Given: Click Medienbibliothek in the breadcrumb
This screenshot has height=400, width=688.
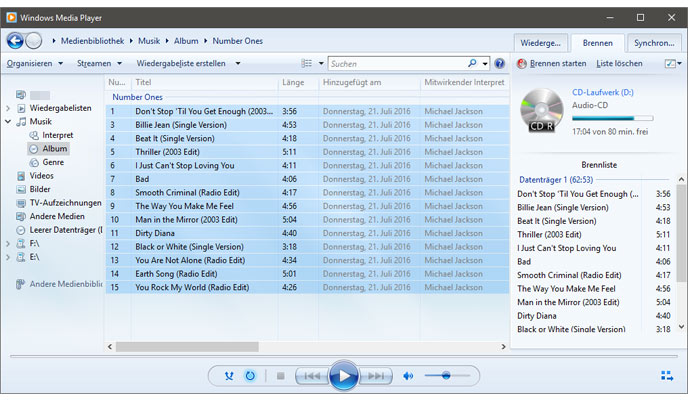Looking at the screenshot, I should point(92,41).
